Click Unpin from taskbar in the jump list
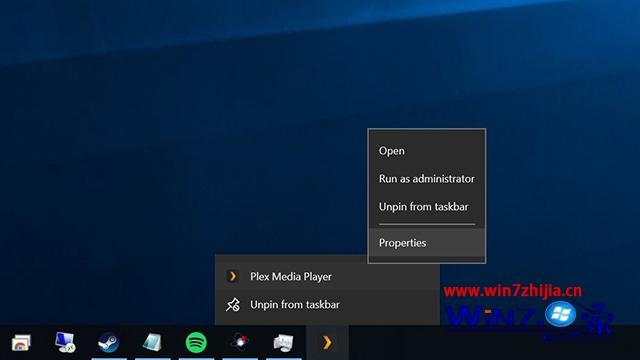 (x=327, y=305)
